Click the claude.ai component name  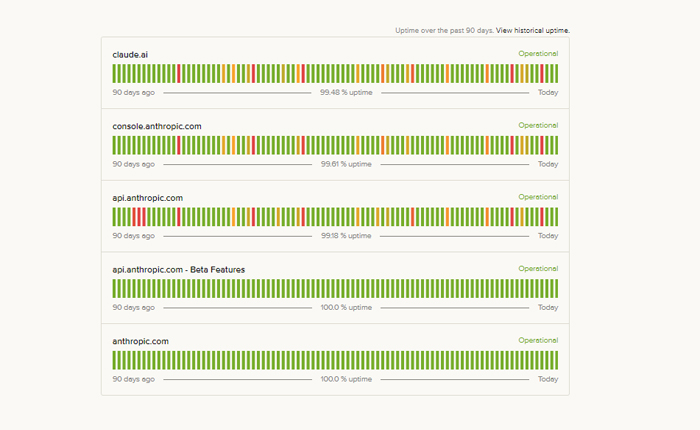coord(131,54)
